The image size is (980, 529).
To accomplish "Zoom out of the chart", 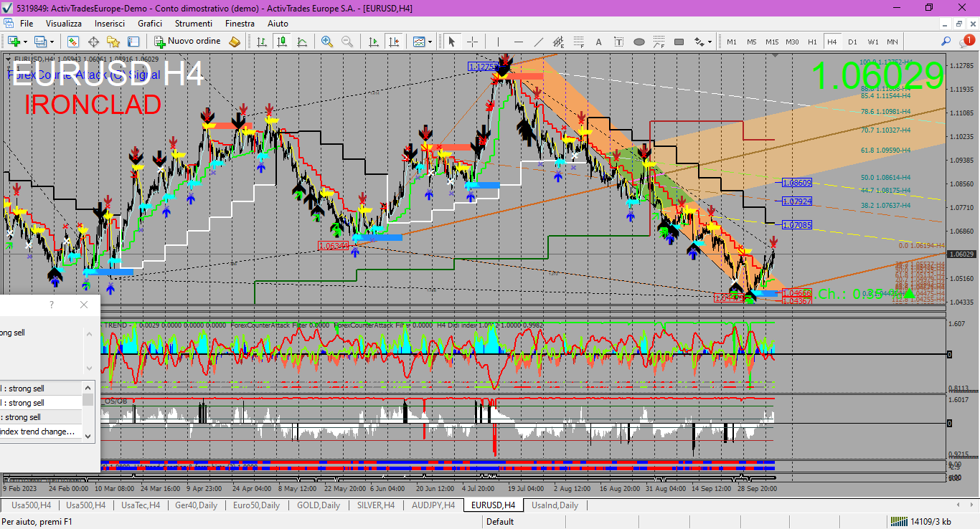I will [x=347, y=42].
